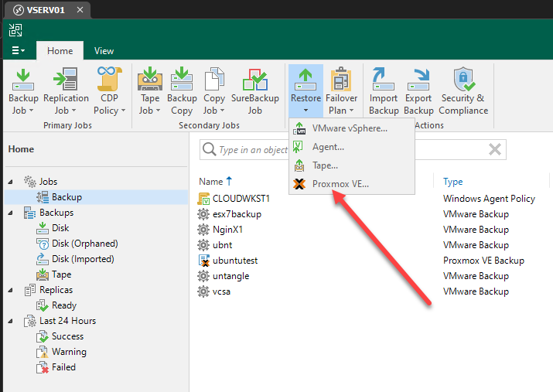553x392 pixels.
Task: Click the Success status icon
Action: click(x=43, y=336)
